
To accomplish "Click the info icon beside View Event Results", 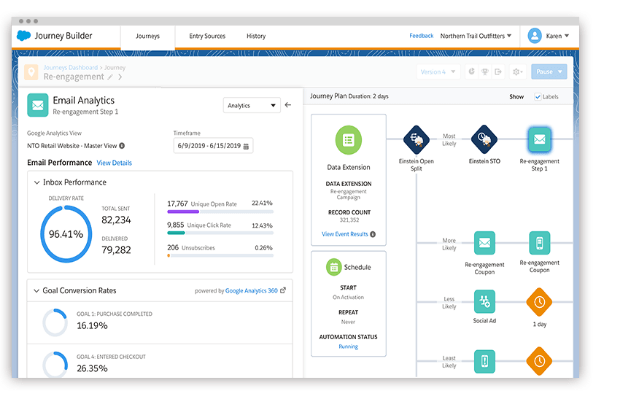I will (373, 234).
